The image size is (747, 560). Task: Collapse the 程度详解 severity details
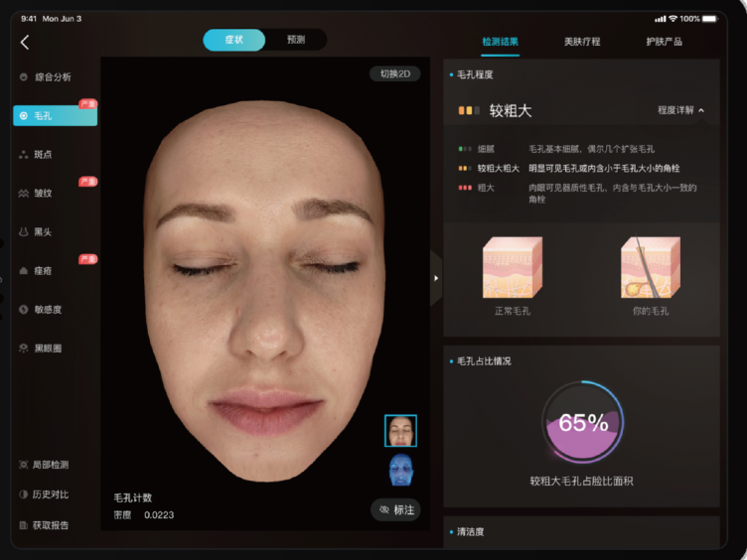tap(681, 110)
